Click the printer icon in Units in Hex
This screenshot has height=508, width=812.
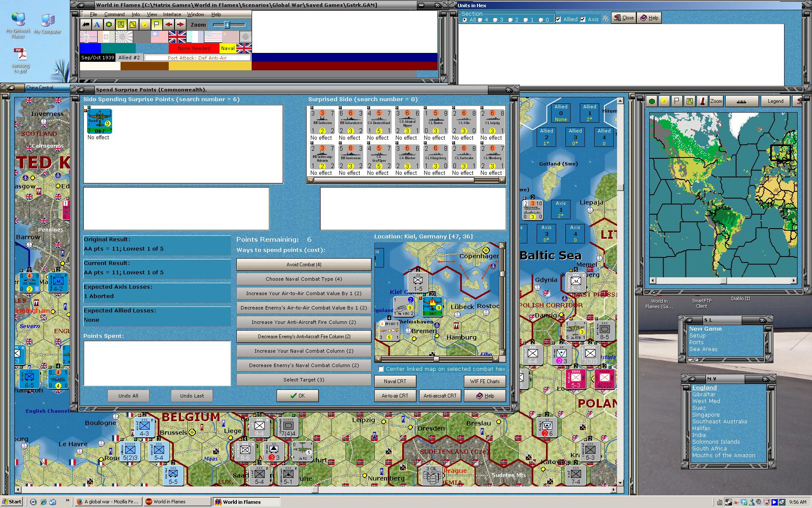(605, 19)
